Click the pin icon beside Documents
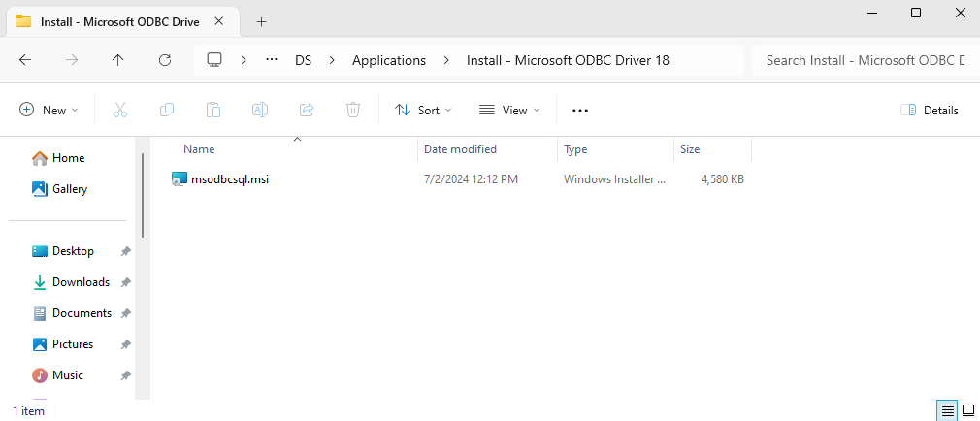 [125, 313]
